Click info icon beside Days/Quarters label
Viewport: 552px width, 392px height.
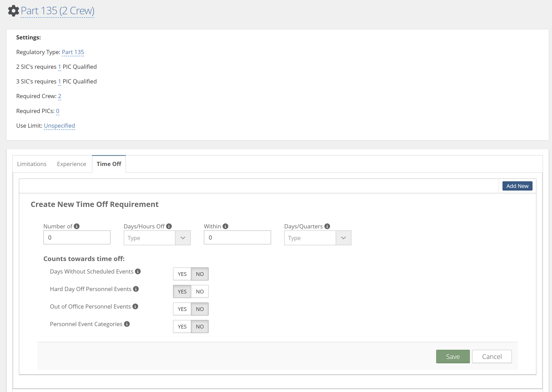(x=327, y=226)
